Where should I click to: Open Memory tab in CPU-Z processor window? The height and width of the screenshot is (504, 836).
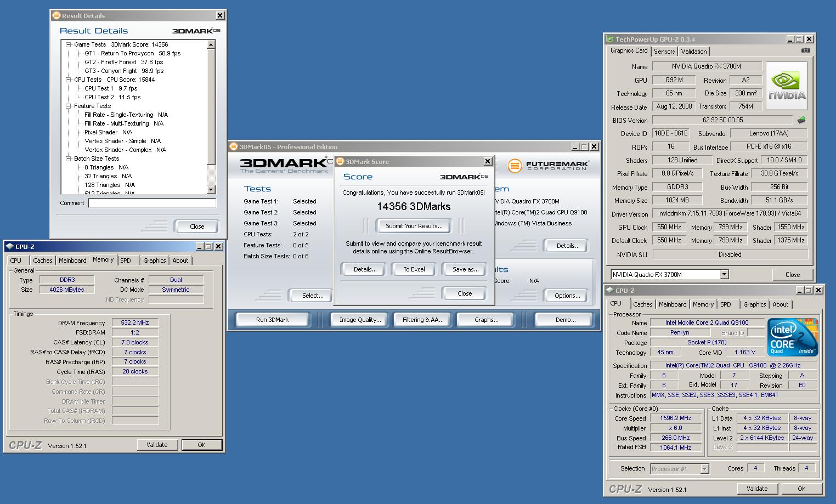click(703, 304)
